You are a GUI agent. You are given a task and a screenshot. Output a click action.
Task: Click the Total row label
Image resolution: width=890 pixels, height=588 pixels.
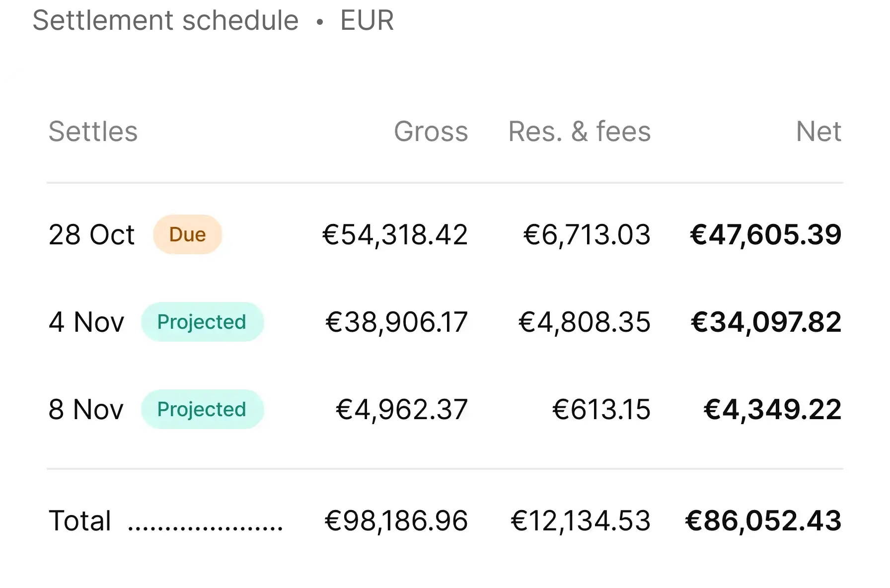tap(80, 521)
